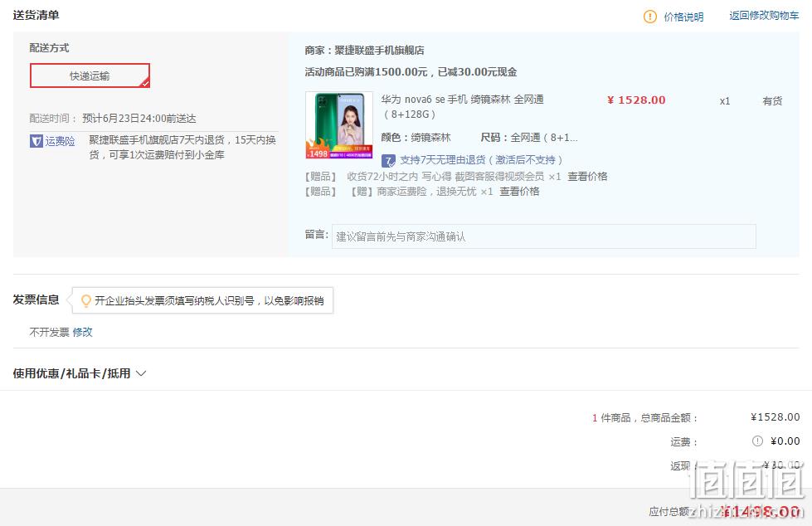Click the 7-day return badge icon
The height and width of the screenshot is (526, 812).
pyautogui.click(x=388, y=161)
